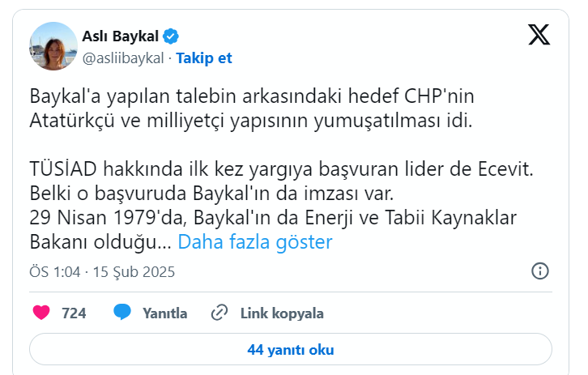
Task: Follow the account via Takip et
Action: coord(204,58)
